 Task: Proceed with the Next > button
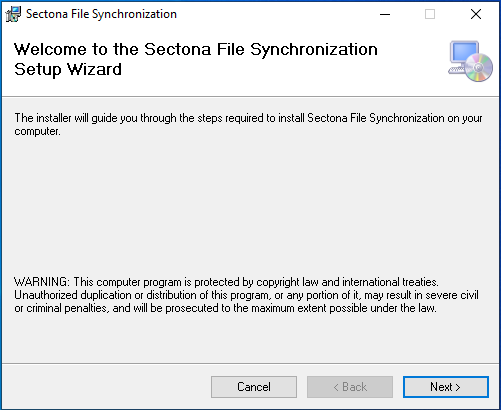coord(446,387)
